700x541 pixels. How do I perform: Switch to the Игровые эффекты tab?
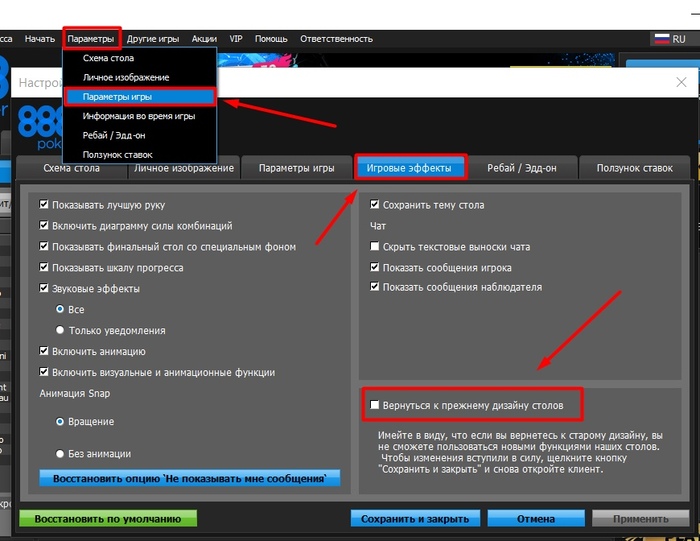tap(409, 168)
